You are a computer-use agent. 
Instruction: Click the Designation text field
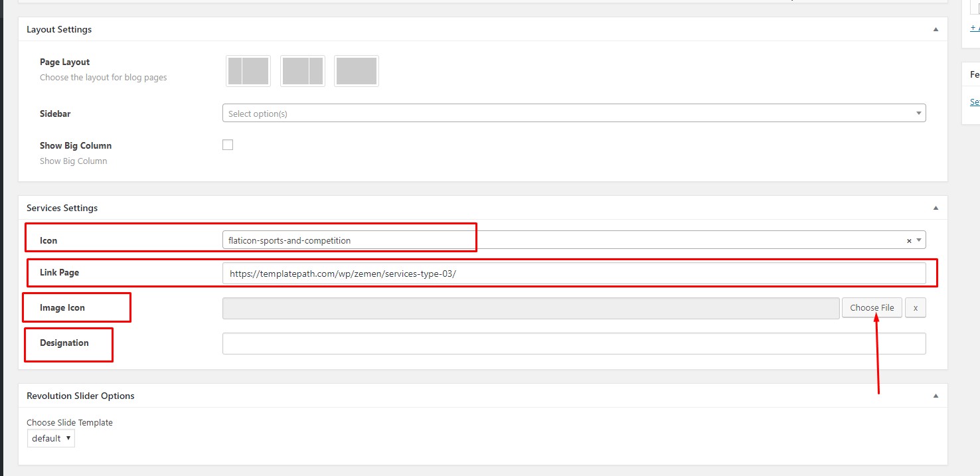pyautogui.click(x=574, y=344)
